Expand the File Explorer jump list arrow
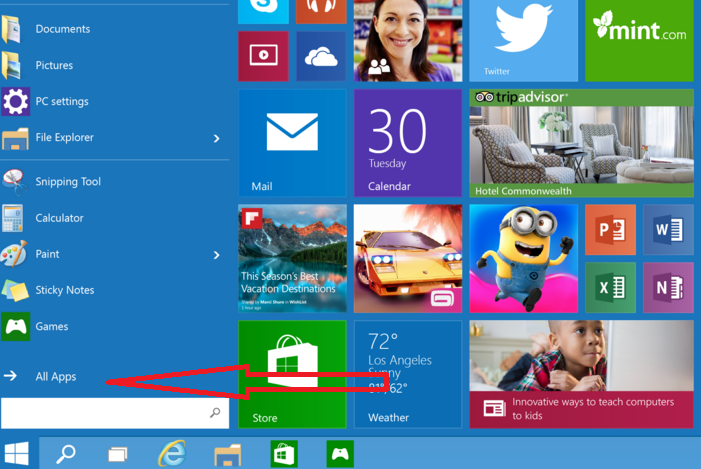This screenshot has height=469, width=701. click(x=217, y=139)
